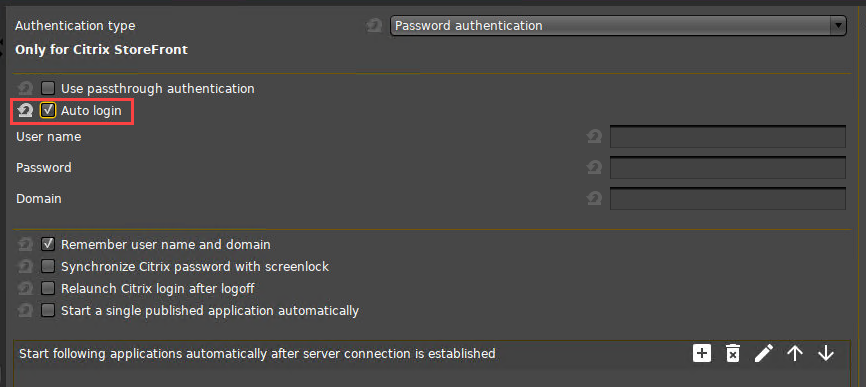Enable Synchronize Citrix password with screenlock
Viewport: 866px width, 387px height.
(x=48, y=267)
